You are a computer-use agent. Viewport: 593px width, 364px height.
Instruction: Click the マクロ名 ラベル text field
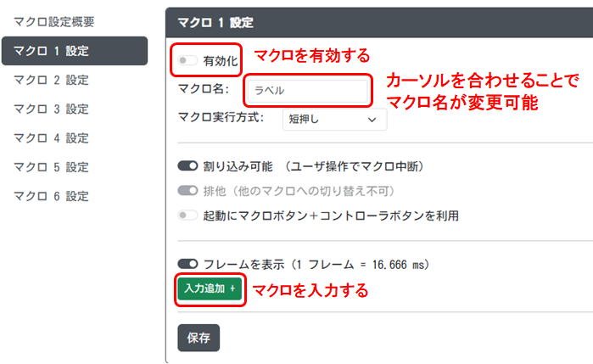(307, 90)
